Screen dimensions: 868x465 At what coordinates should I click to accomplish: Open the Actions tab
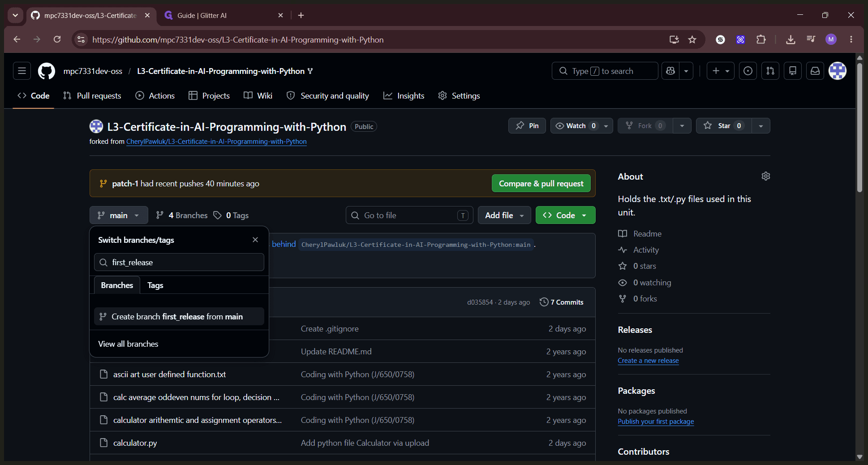click(x=155, y=95)
